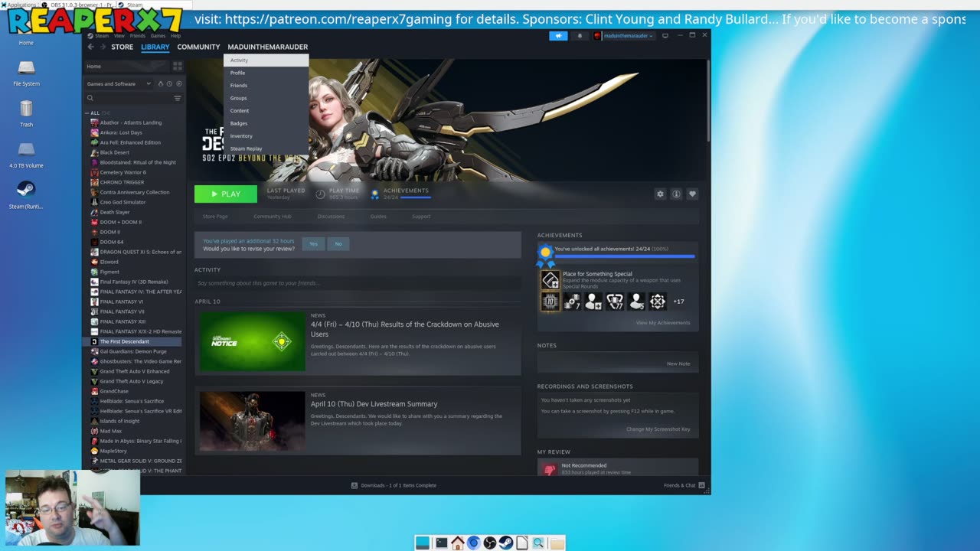Viewport: 980px width, 551px height.
Task: Select Inventory from the dropdown menu
Action: 266,136
